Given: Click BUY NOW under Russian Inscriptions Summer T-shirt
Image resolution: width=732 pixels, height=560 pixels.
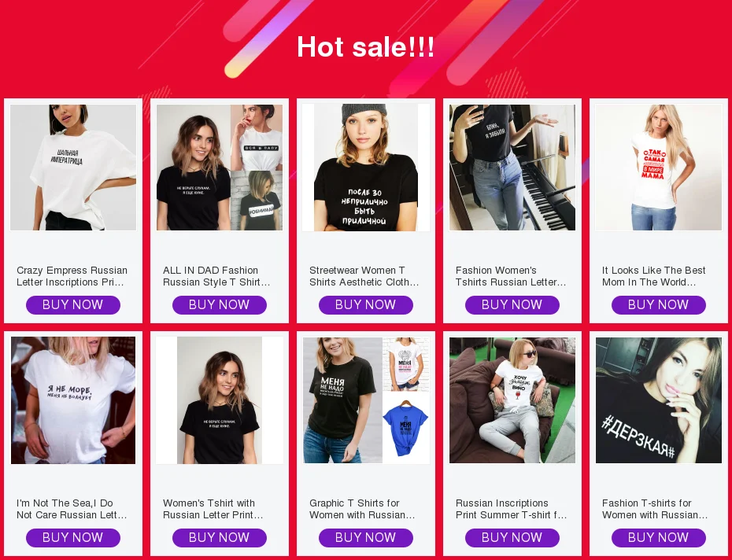Looking at the screenshot, I should coord(512,538).
